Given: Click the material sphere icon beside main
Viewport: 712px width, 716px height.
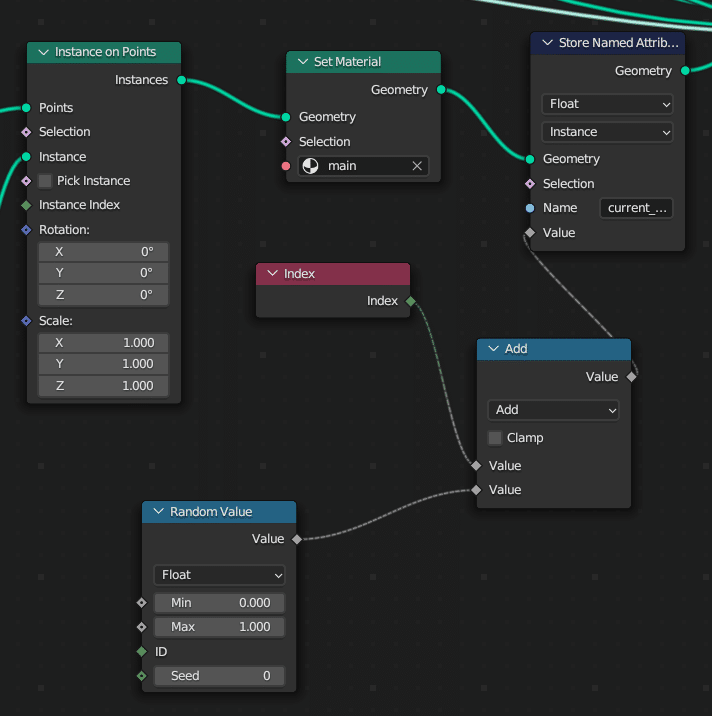Looking at the screenshot, I should tap(312, 166).
